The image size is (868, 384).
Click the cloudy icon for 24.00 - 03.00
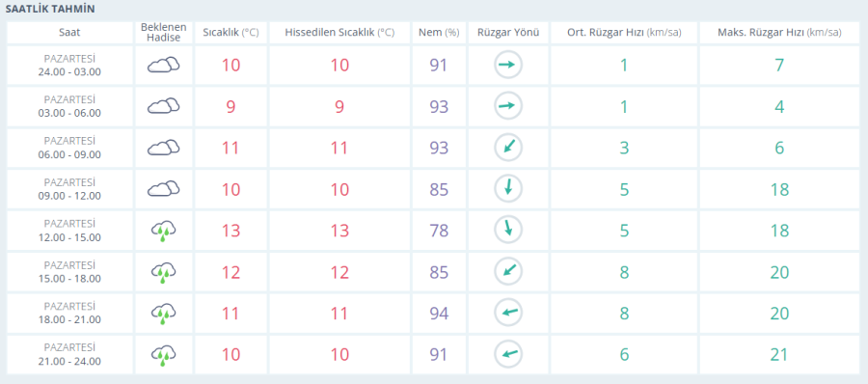tap(163, 65)
